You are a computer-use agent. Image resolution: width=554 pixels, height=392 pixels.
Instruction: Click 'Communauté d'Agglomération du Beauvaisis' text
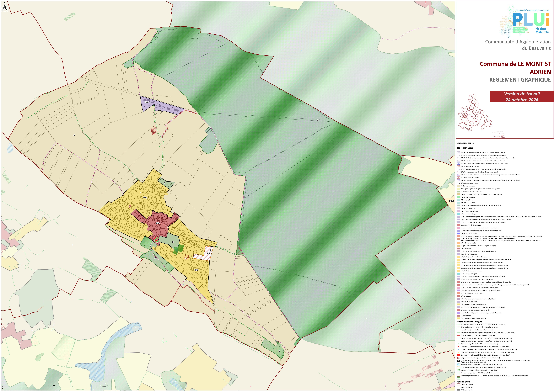tap(518, 45)
